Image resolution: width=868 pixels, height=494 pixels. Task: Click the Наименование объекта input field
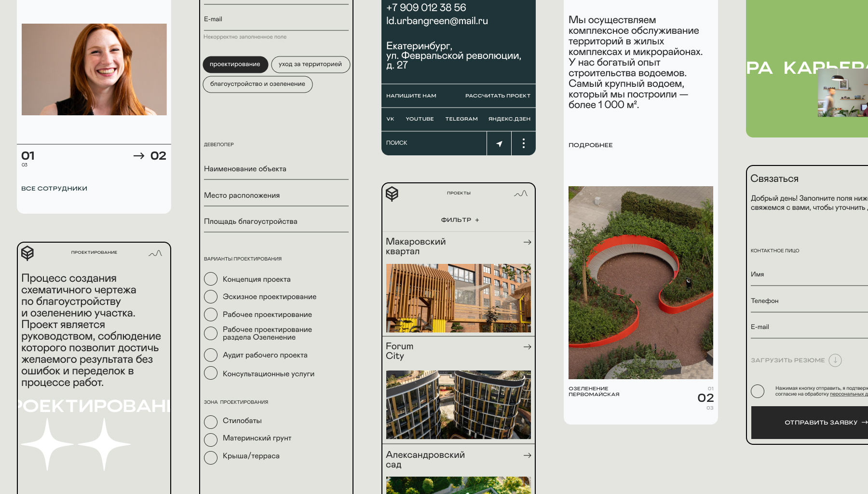click(x=276, y=169)
